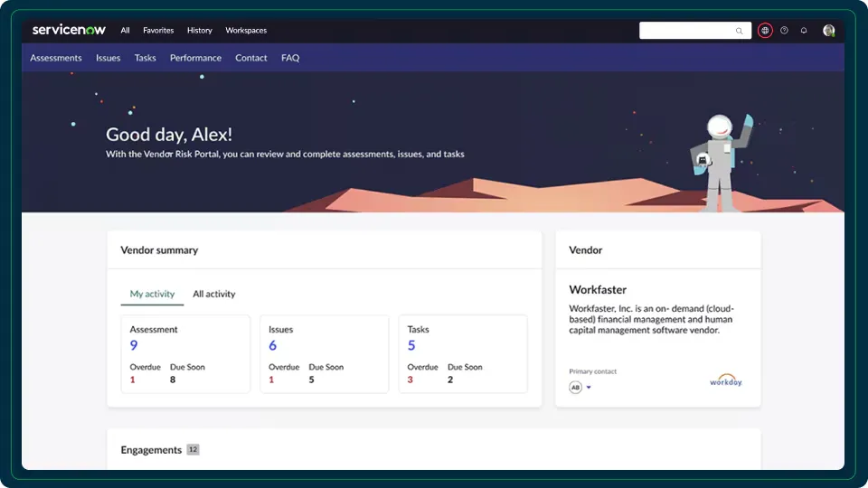
Task: Click the Assessment overdue value 1
Action: point(132,380)
